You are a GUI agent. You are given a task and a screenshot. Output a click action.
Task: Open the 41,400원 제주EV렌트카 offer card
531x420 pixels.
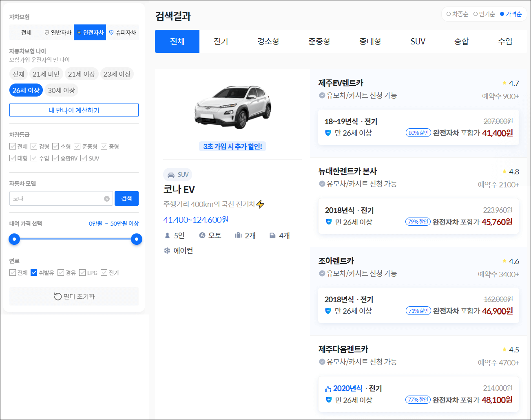coord(418,127)
